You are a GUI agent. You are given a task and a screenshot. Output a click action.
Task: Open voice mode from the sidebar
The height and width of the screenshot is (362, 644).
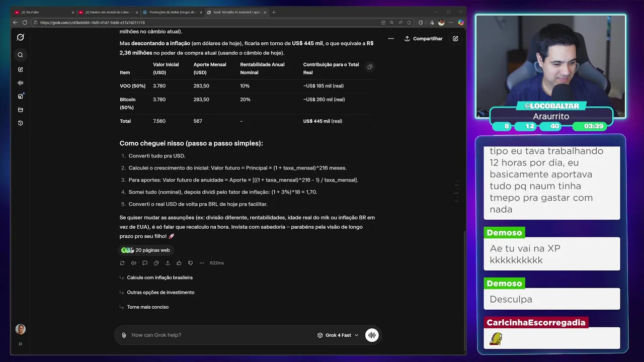[21, 83]
